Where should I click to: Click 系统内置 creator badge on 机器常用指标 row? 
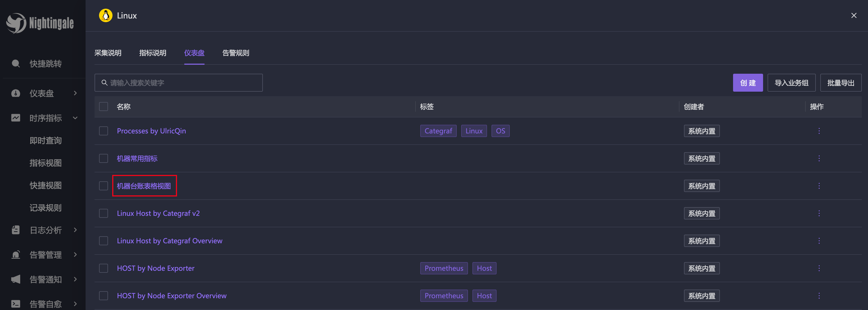coord(702,158)
